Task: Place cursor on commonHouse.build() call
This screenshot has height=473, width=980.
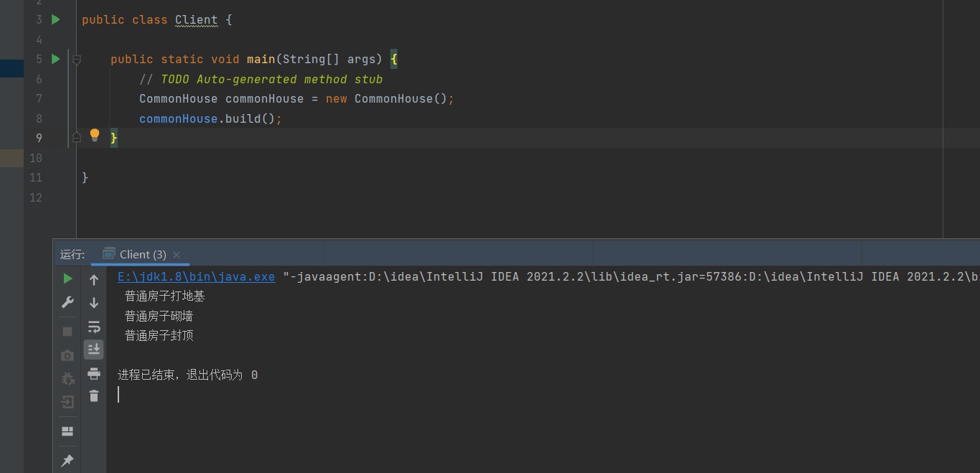Action: coord(211,118)
